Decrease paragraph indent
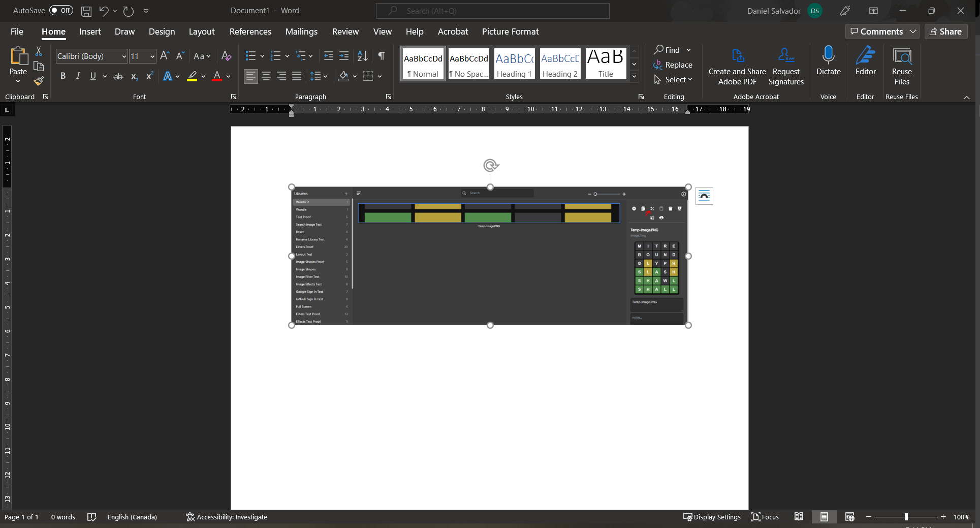The width and height of the screenshot is (980, 528). click(329, 56)
